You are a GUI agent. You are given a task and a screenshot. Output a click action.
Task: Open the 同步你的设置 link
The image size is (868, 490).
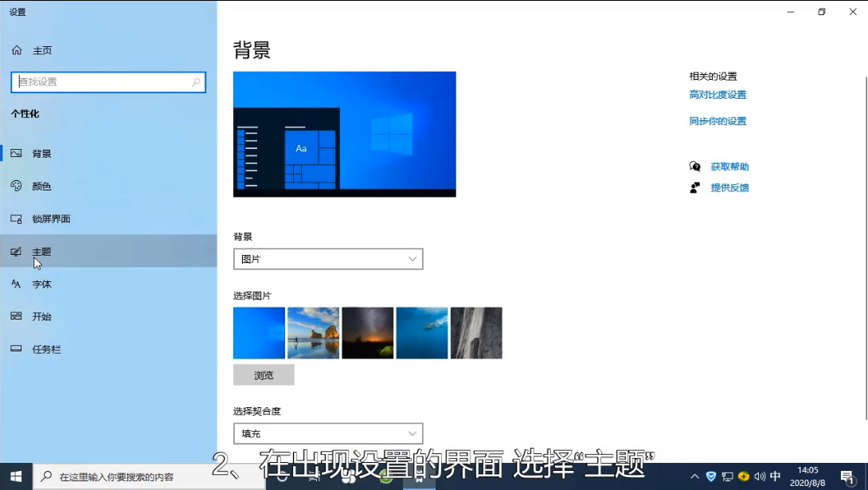[x=717, y=120]
